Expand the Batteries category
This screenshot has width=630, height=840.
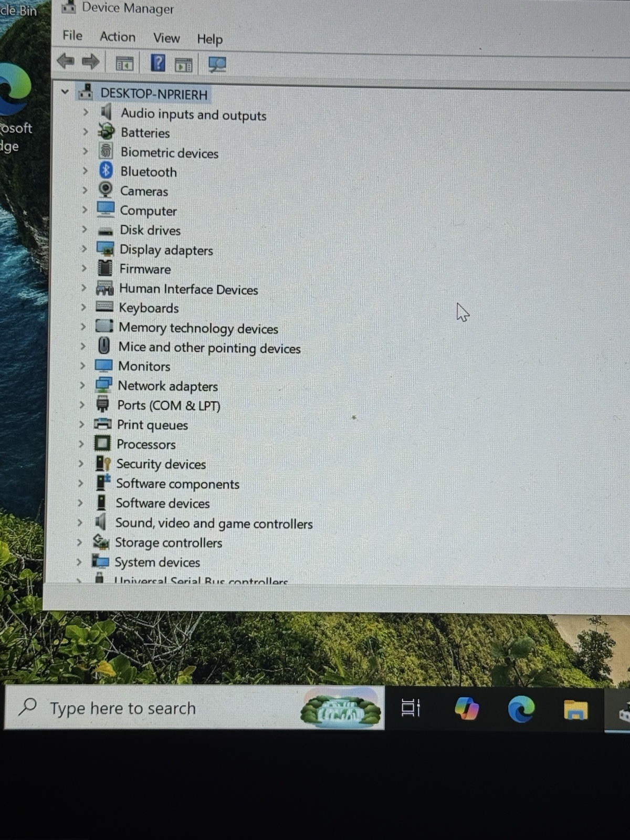coord(85,131)
